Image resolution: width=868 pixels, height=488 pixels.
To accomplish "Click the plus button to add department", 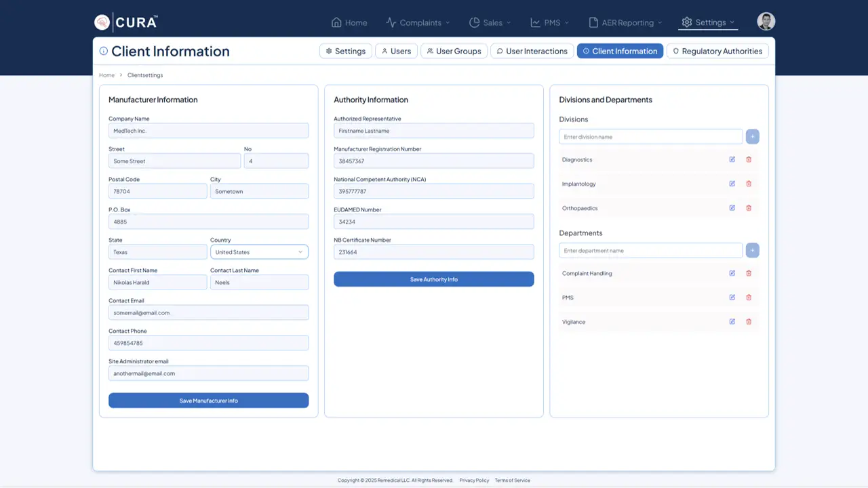I will (752, 251).
